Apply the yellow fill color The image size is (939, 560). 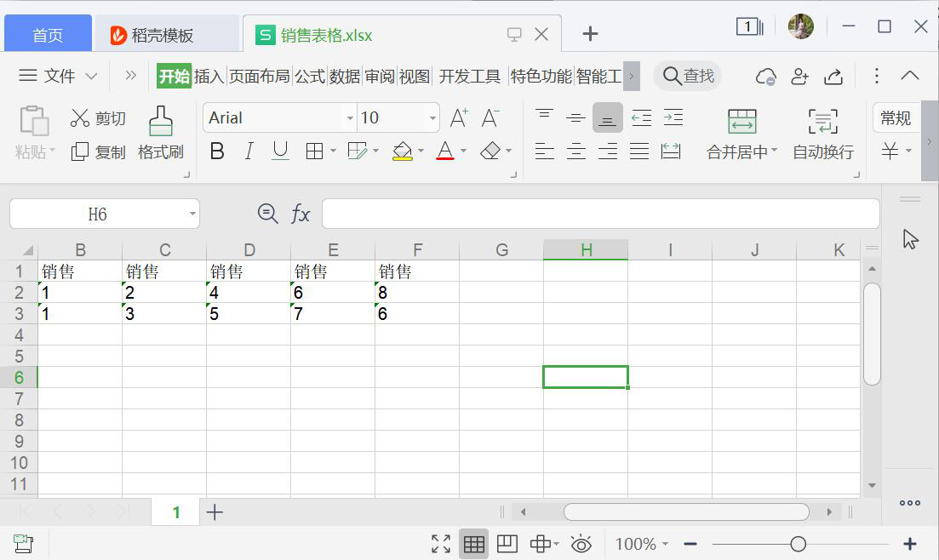[x=403, y=151]
